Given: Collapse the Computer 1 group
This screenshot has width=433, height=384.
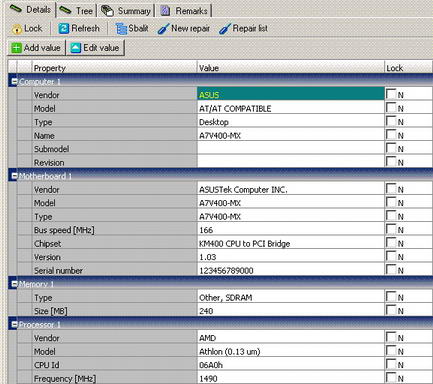Looking at the screenshot, I should (x=14, y=81).
